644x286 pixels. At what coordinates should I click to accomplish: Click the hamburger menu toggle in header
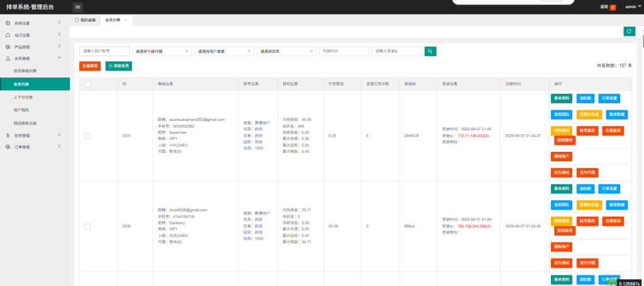pos(78,7)
